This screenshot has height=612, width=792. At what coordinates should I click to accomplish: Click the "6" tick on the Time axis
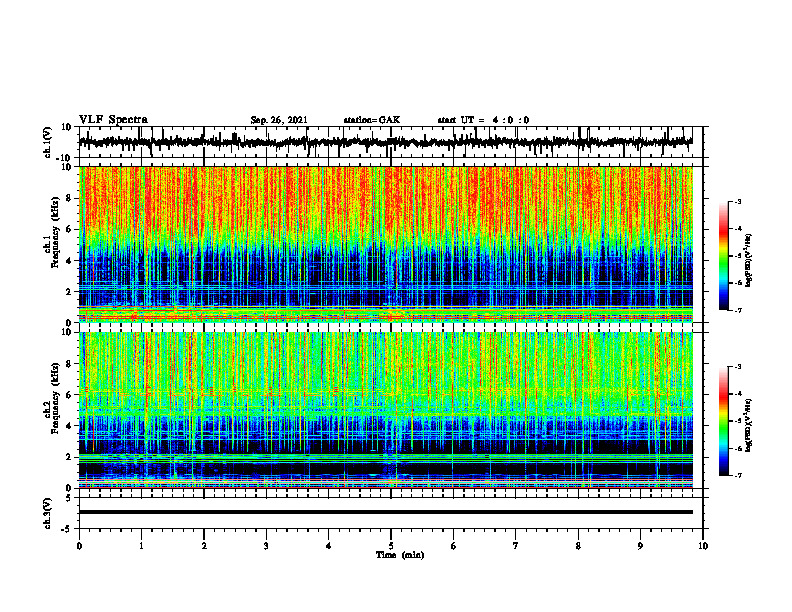point(454,546)
